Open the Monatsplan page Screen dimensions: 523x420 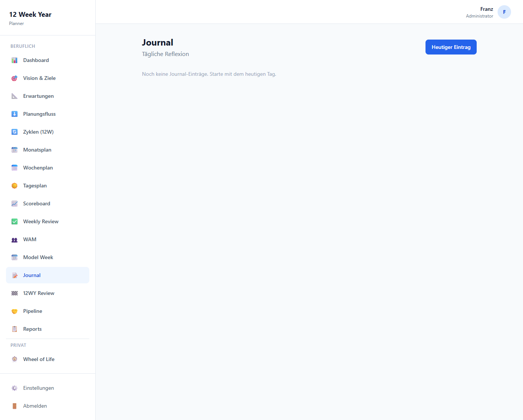37,150
